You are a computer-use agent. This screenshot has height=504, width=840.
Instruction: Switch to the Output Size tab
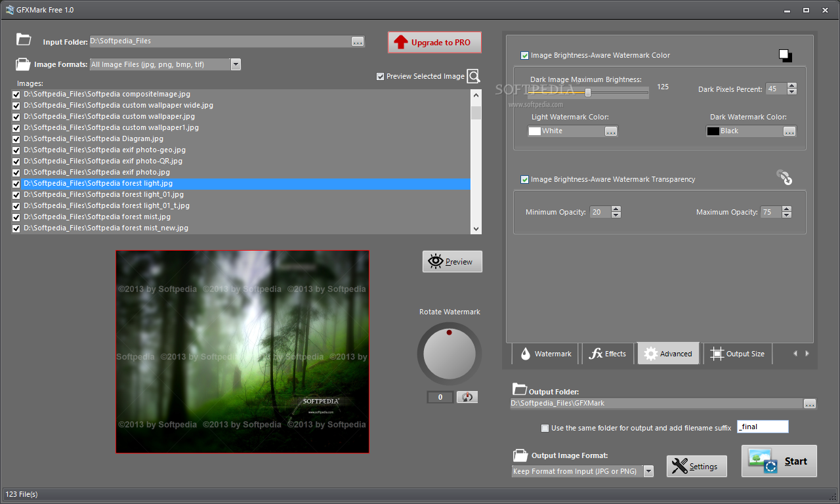pyautogui.click(x=738, y=354)
